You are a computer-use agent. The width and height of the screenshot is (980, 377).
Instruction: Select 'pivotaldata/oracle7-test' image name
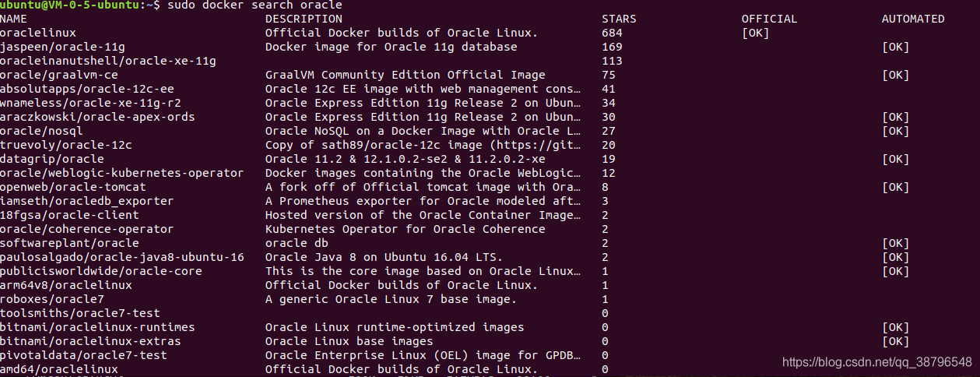(83, 355)
